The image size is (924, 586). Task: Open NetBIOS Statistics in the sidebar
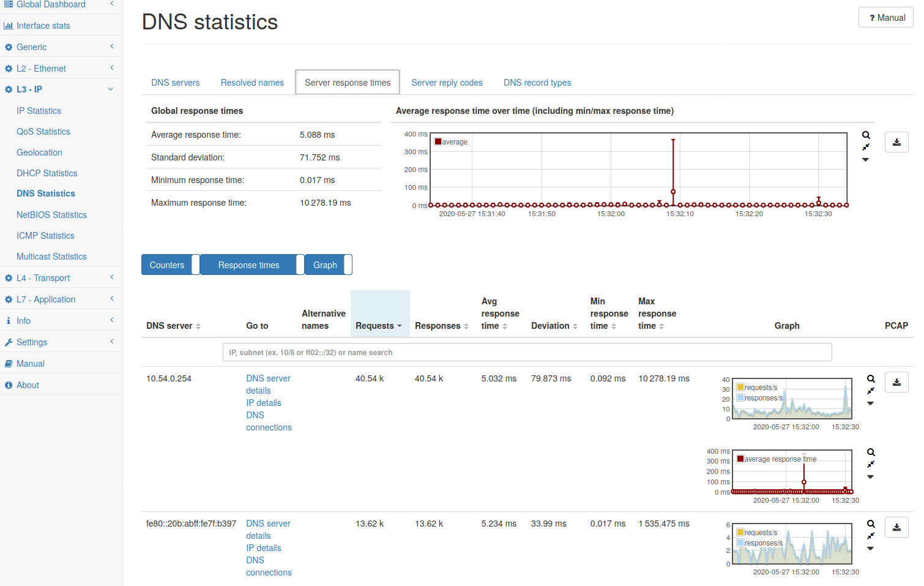click(51, 215)
